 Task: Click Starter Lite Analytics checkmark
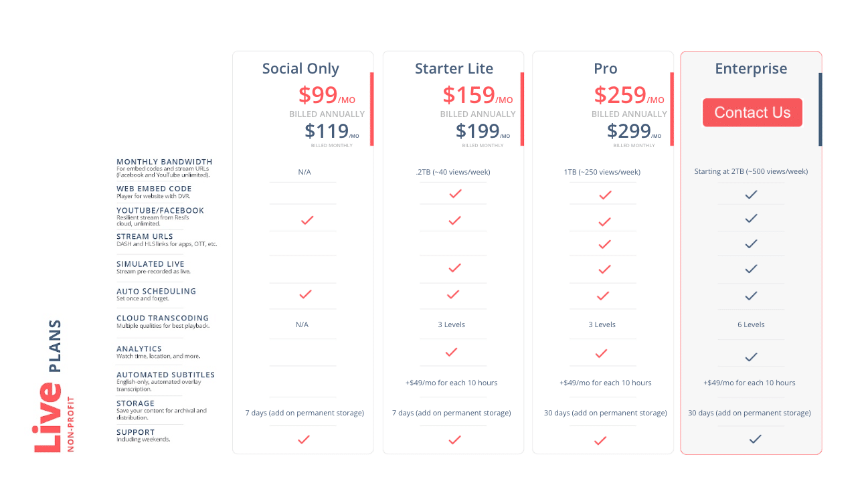coord(452,352)
